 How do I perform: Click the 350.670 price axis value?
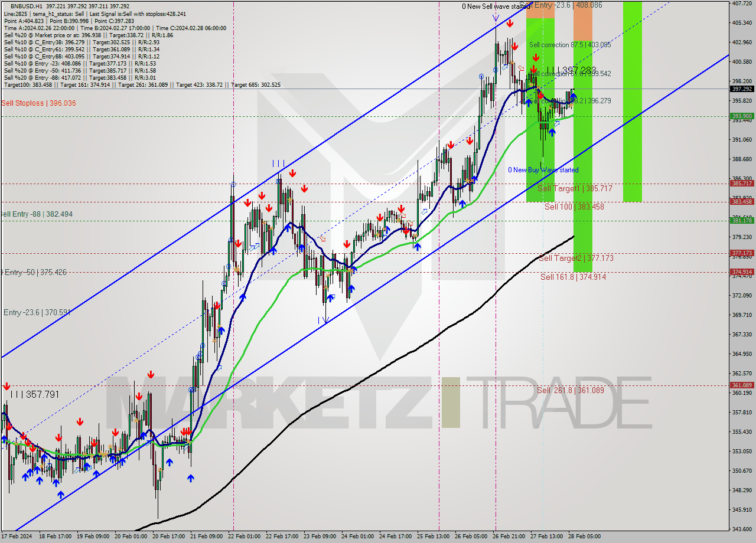coord(742,470)
